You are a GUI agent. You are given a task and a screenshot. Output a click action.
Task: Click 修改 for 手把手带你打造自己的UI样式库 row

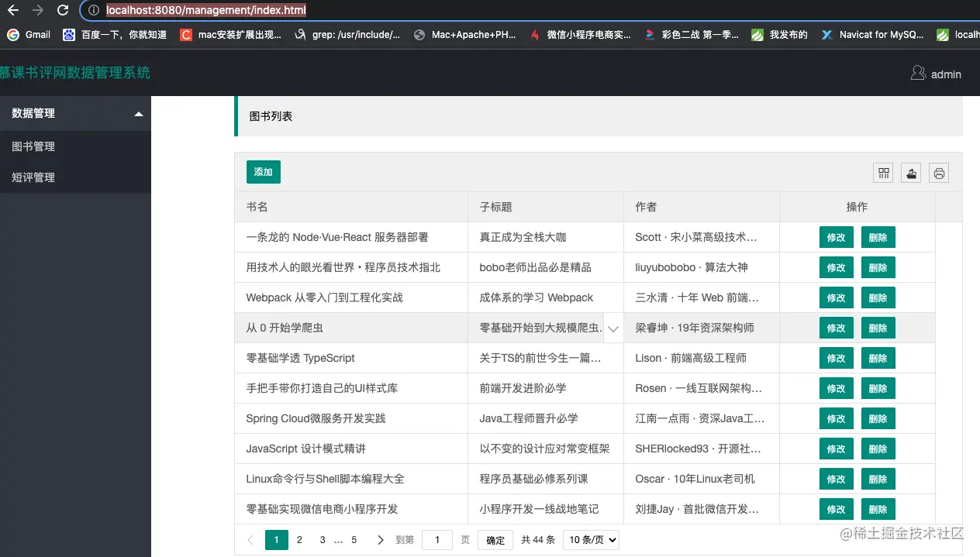pyautogui.click(x=837, y=388)
